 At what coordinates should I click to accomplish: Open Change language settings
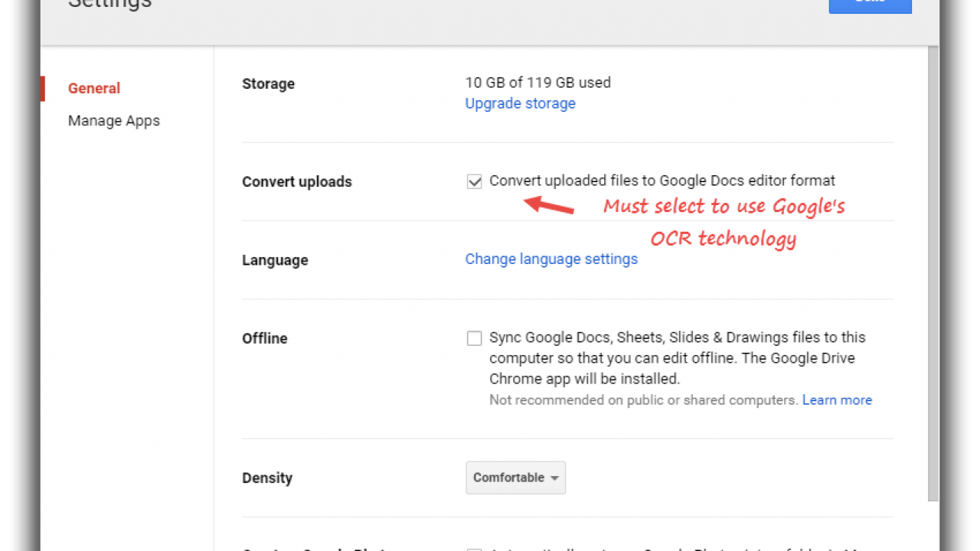[x=551, y=259]
